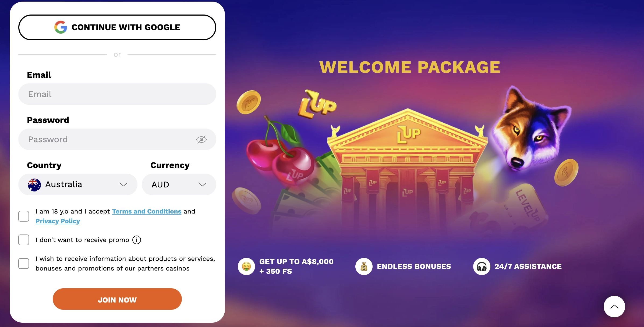Image resolution: width=644 pixels, height=327 pixels.
Task: Click the money-face emoji icon
Action: click(246, 266)
